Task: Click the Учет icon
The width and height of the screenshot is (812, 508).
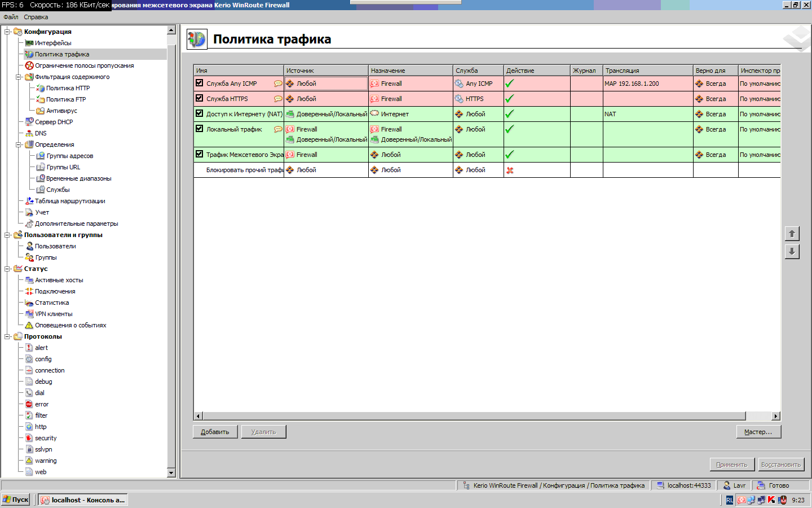Action: (x=29, y=212)
